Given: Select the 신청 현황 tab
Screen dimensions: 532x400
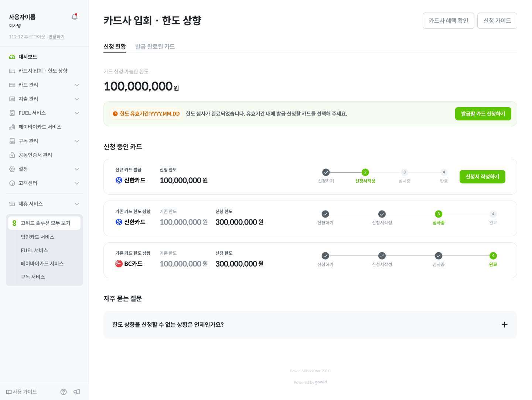Looking at the screenshot, I should click(115, 47).
